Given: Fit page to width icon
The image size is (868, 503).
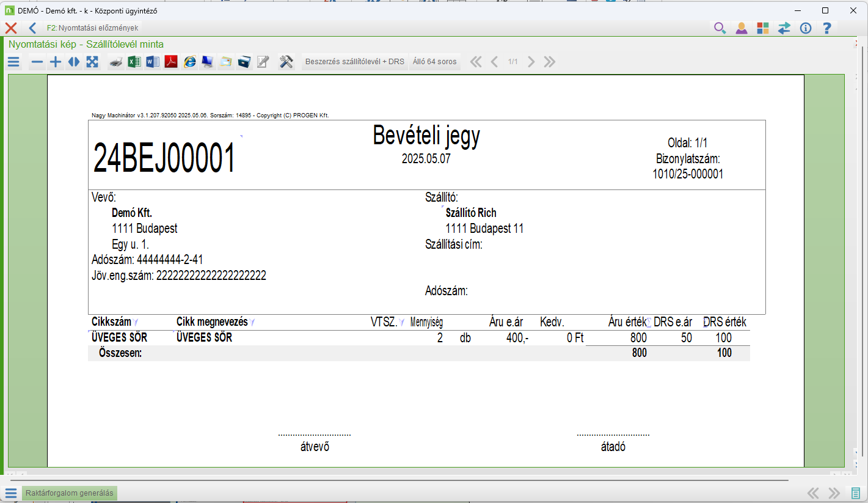Looking at the screenshot, I should pyautogui.click(x=74, y=62).
